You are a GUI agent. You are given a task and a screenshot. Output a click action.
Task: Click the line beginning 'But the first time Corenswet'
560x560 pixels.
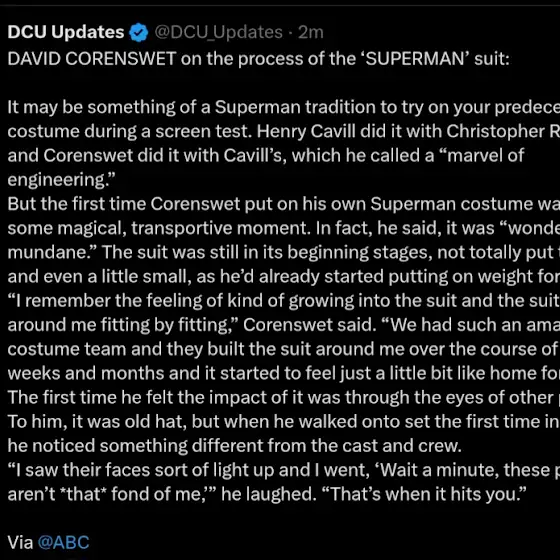tap(284, 204)
